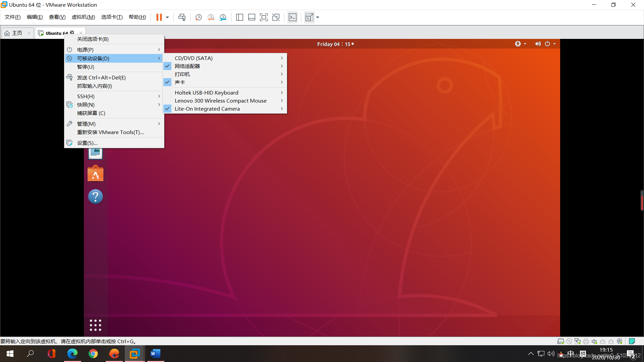Toggle the 声卡 checked device

(x=180, y=82)
